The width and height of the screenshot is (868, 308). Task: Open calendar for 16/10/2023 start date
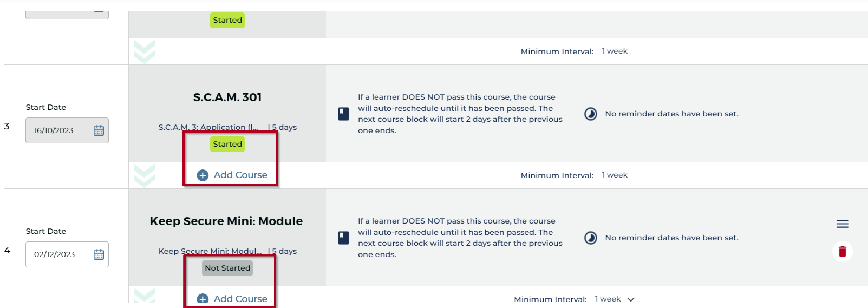click(x=99, y=130)
